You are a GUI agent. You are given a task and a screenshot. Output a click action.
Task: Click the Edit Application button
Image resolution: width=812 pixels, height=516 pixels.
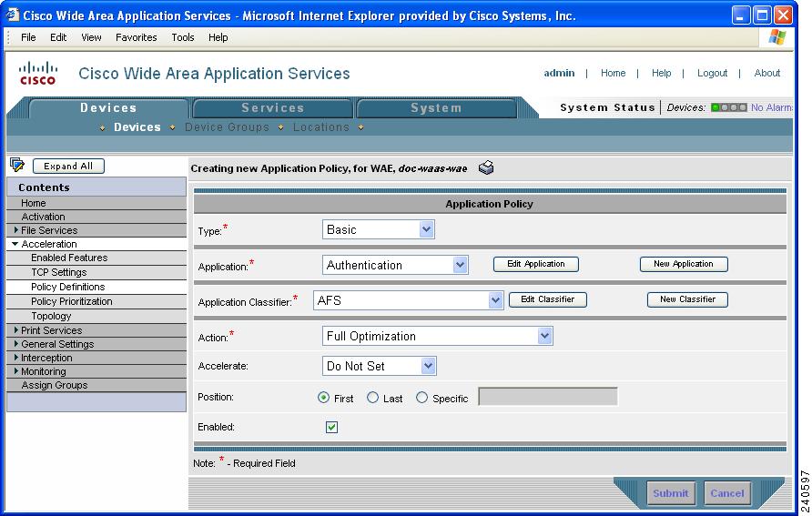point(536,264)
